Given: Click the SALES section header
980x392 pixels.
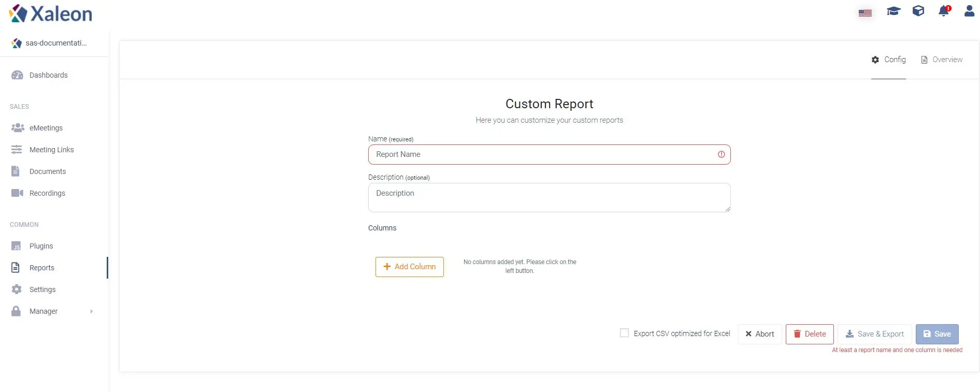Looking at the screenshot, I should tap(19, 107).
